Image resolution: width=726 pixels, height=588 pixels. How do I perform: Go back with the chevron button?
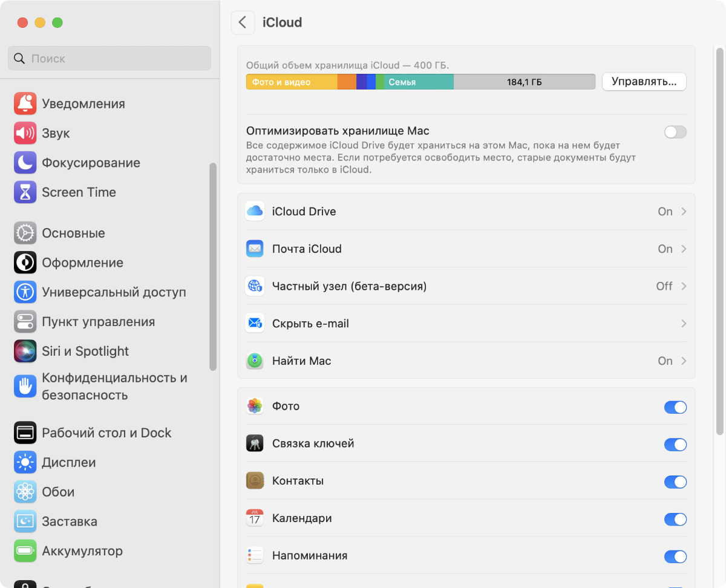pos(243,22)
